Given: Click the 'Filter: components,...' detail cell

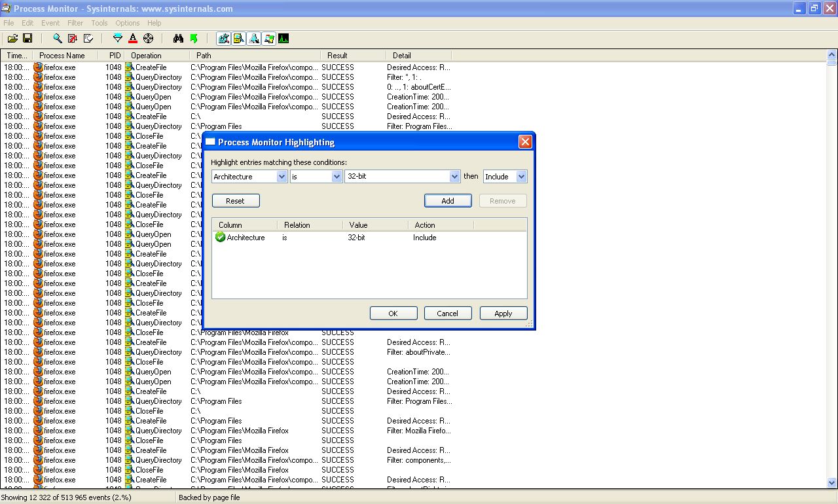Looking at the screenshot, I should click(418, 460).
